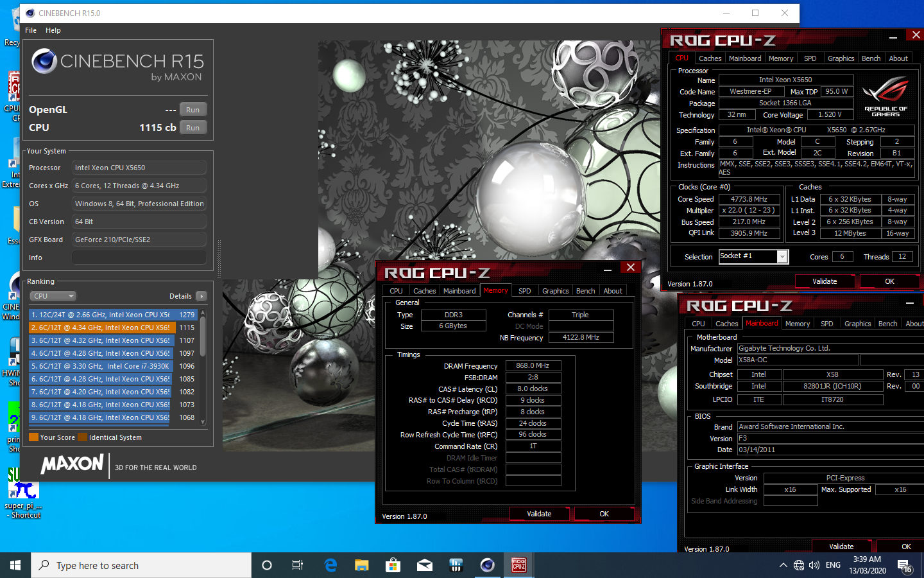Minimize the CPU-Z Memory window

coord(607,270)
